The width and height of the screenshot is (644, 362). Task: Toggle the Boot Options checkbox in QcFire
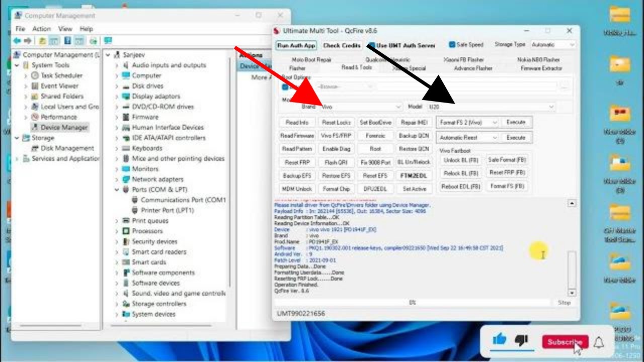pyautogui.click(x=285, y=87)
